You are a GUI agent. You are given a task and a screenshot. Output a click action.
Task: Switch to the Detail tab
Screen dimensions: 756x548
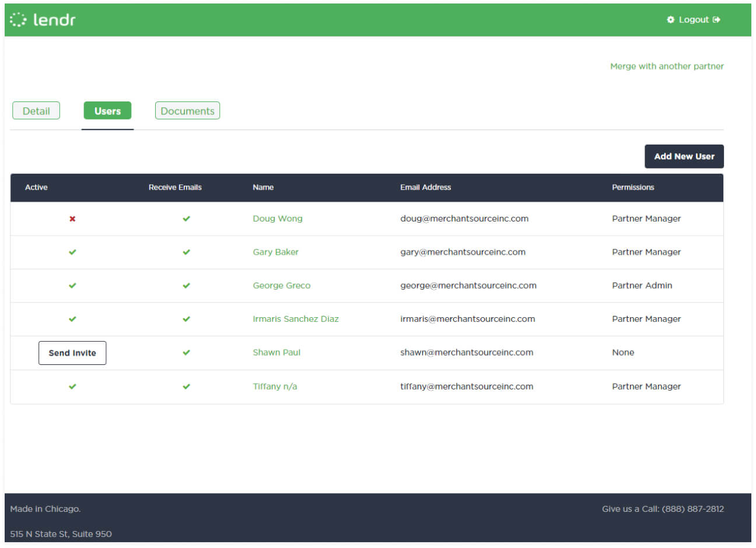pos(36,110)
